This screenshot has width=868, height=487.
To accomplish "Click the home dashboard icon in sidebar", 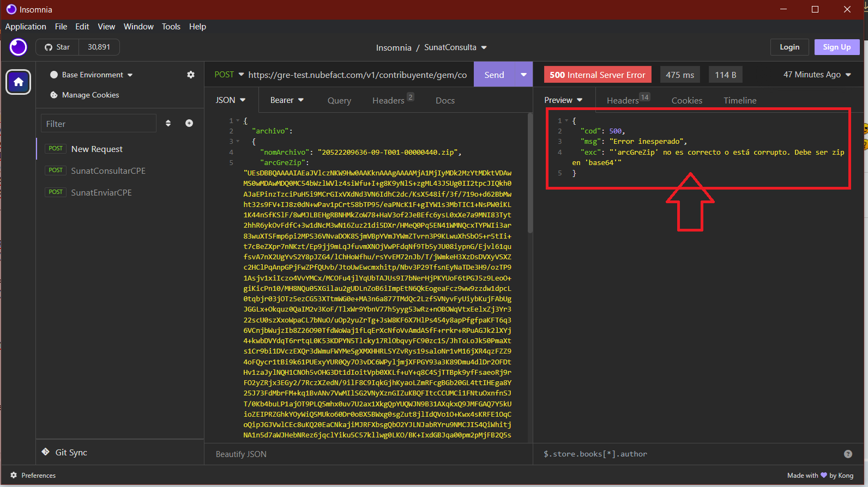I will [19, 82].
